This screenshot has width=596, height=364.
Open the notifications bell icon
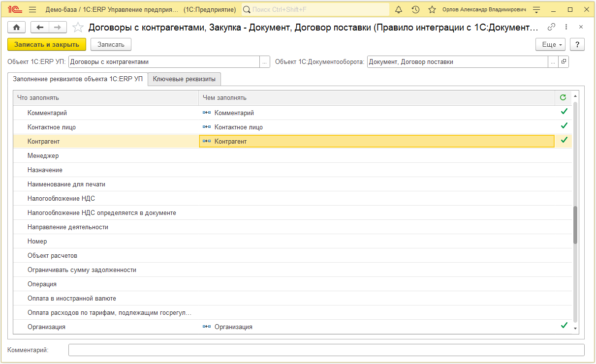tap(399, 9)
